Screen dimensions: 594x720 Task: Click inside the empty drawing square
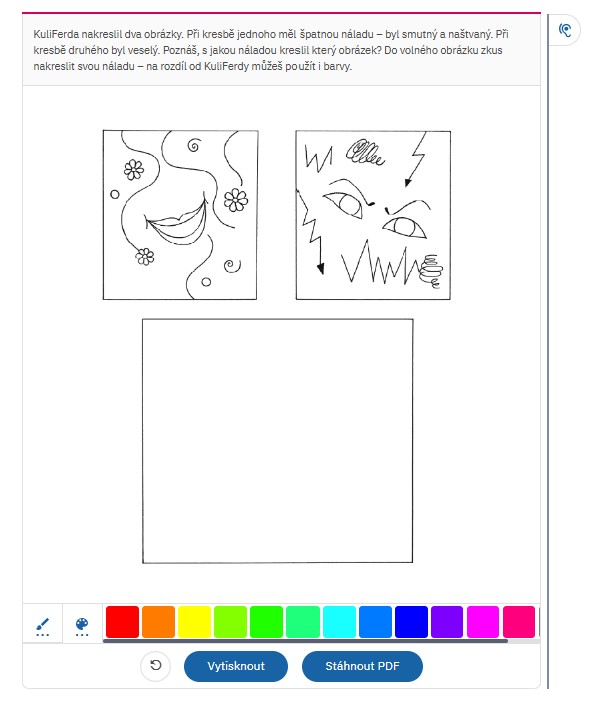pyautogui.click(x=277, y=441)
